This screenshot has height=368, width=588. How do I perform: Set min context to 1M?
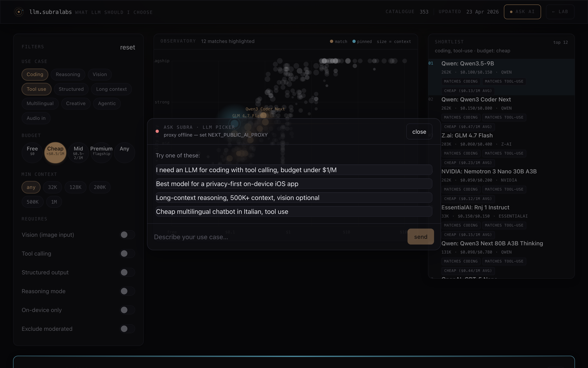(54, 202)
